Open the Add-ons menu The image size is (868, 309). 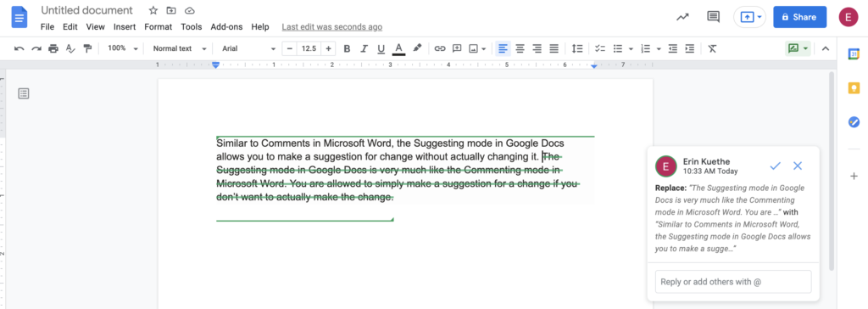(227, 26)
